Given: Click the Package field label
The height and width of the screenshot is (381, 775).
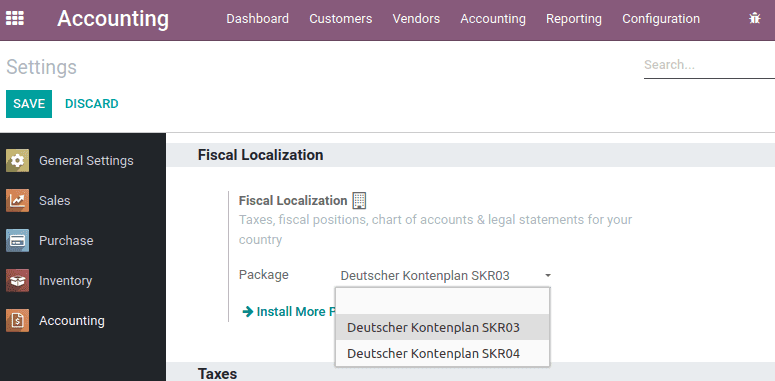Looking at the screenshot, I should (x=263, y=275).
